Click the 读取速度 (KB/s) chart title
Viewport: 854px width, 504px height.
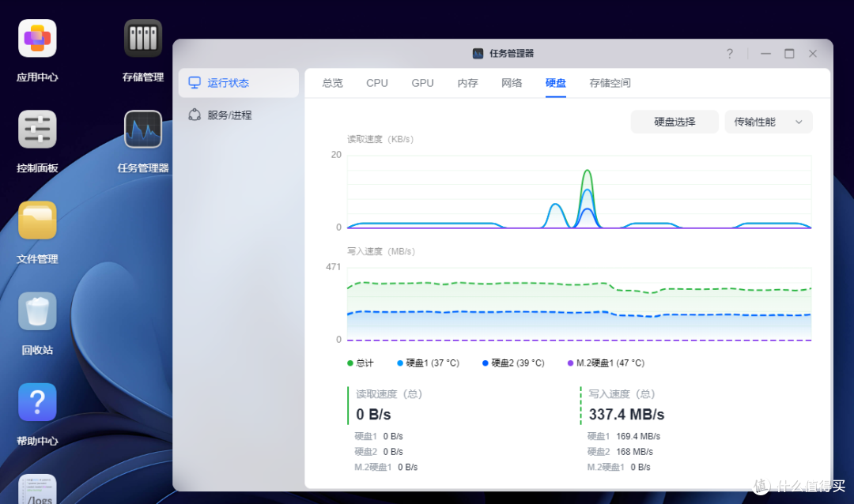tap(380, 139)
